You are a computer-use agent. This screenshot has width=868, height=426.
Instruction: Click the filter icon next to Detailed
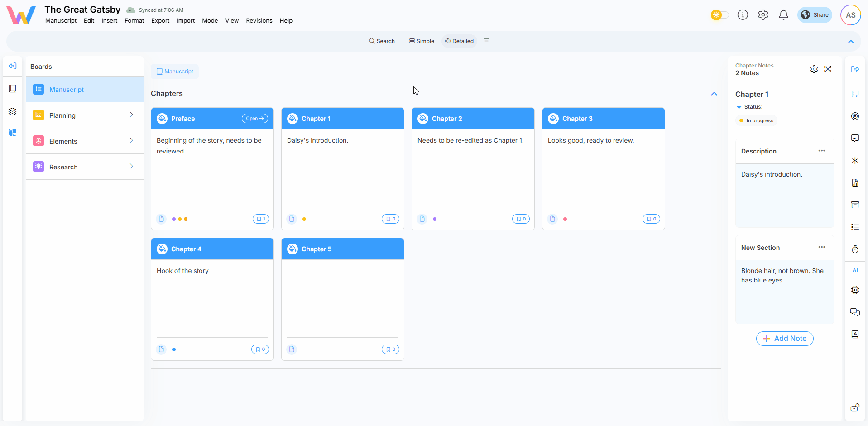487,41
